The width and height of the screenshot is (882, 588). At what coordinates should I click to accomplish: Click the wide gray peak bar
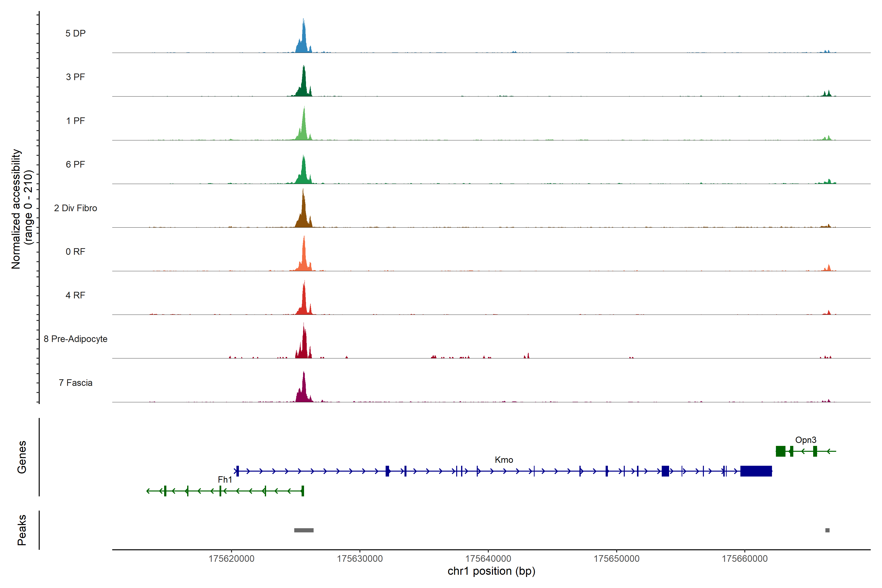tap(304, 530)
